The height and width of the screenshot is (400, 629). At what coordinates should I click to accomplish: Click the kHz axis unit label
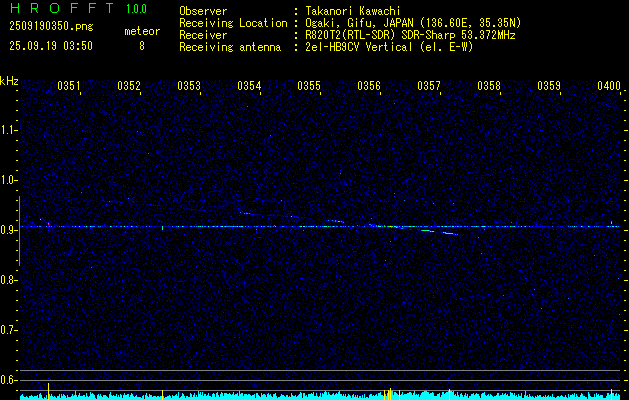coord(9,80)
